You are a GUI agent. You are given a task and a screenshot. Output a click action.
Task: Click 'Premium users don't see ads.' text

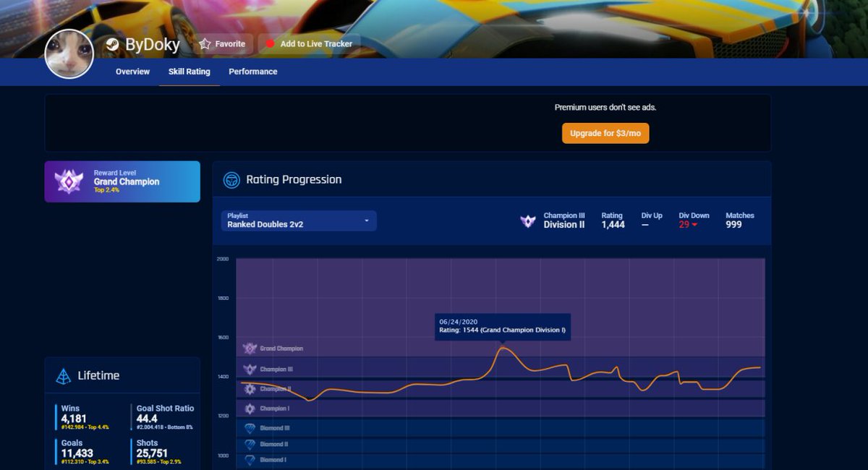coord(605,108)
